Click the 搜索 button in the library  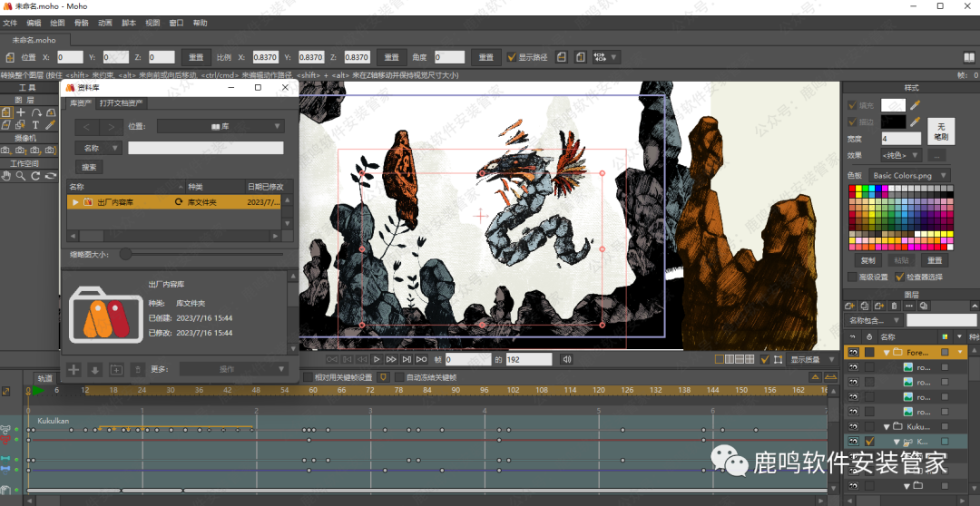pos(89,167)
